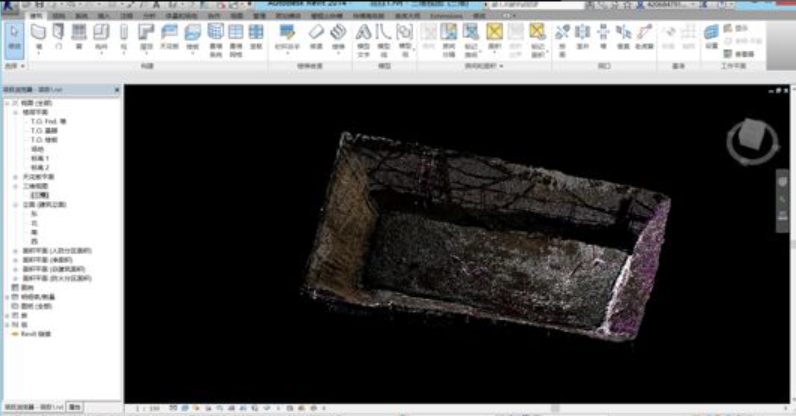Select the Dormer opening tool

point(644,37)
